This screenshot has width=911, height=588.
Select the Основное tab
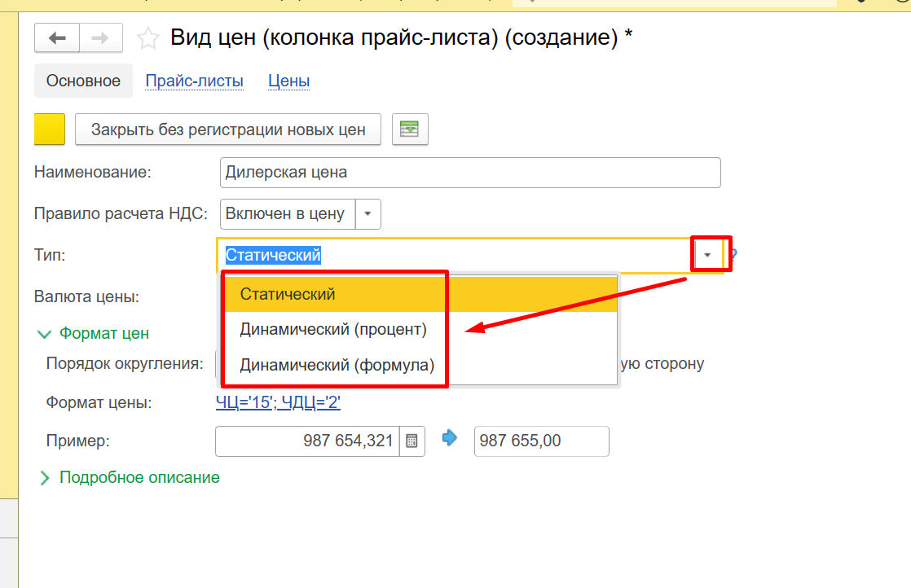pyautogui.click(x=83, y=81)
